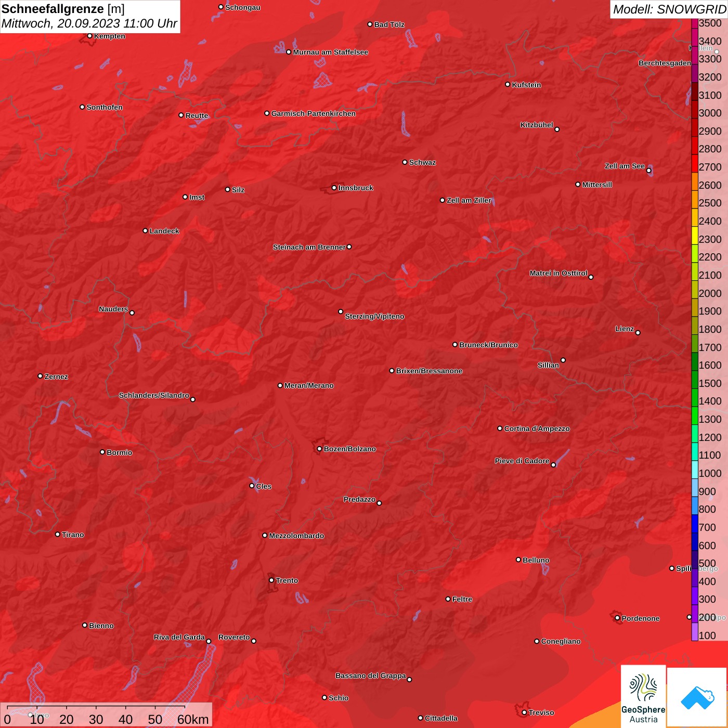Click the Conegliano label

(x=561, y=641)
